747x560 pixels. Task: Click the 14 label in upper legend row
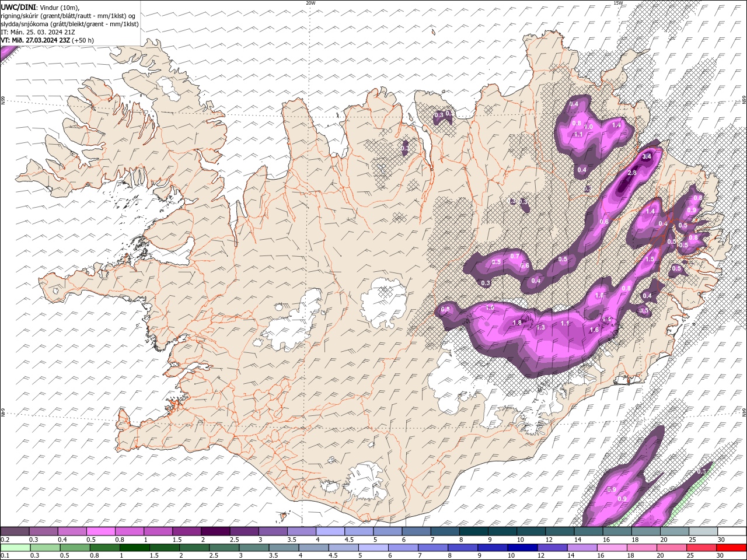[x=578, y=540]
